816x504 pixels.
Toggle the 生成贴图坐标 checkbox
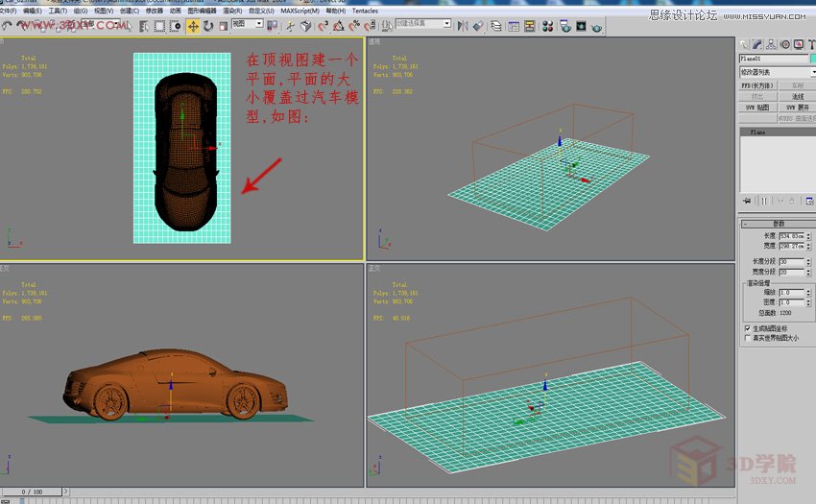(x=748, y=328)
